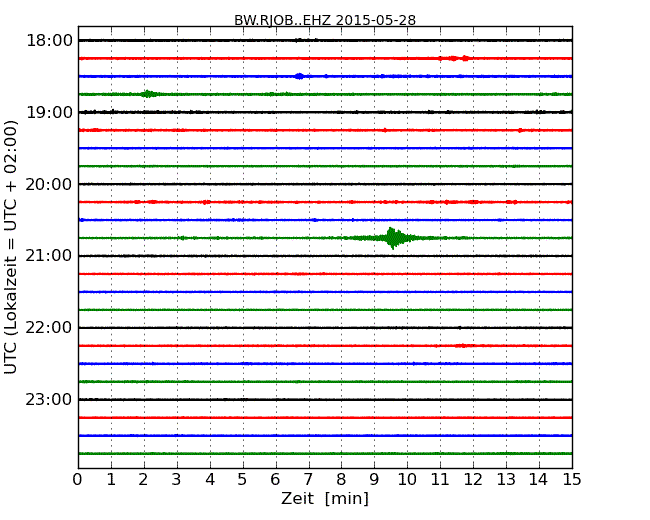Click the x-axis tick label 9

(x=374, y=480)
